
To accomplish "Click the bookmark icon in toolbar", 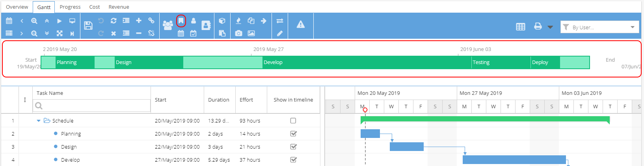I will click(x=181, y=21).
